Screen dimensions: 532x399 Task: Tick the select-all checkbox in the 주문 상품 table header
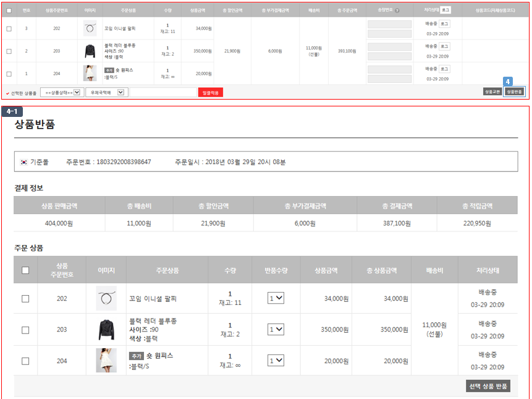[25, 270]
